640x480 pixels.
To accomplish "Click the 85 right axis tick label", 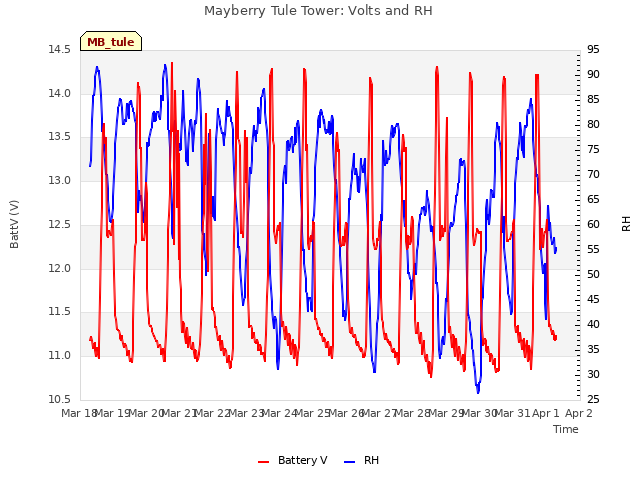I will [x=593, y=100].
